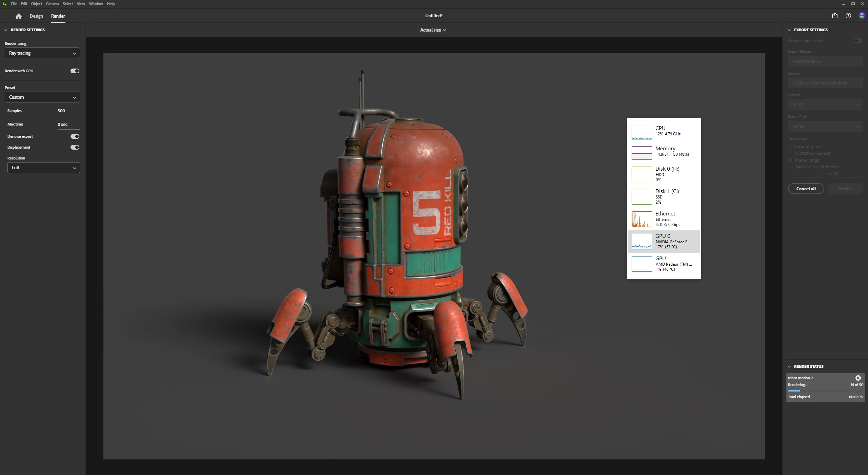Image resolution: width=868 pixels, height=475 pixels.
Task: Click the render progress bar
Action: 825,391
